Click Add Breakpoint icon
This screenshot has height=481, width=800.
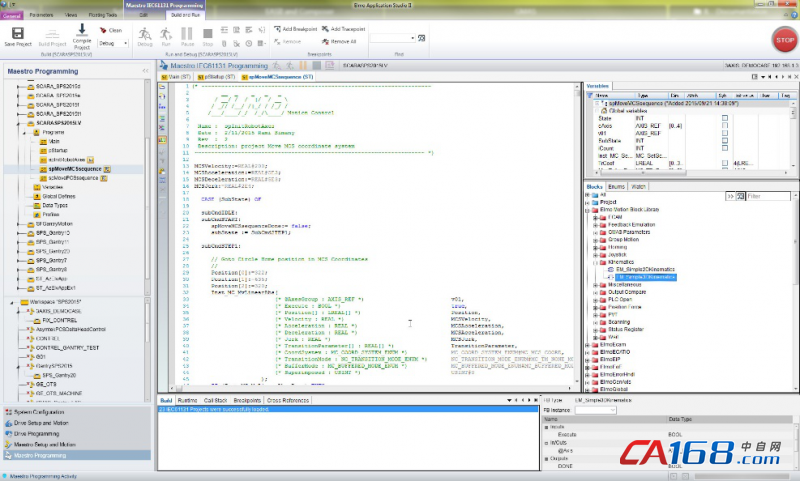click(x=278, y=29)
